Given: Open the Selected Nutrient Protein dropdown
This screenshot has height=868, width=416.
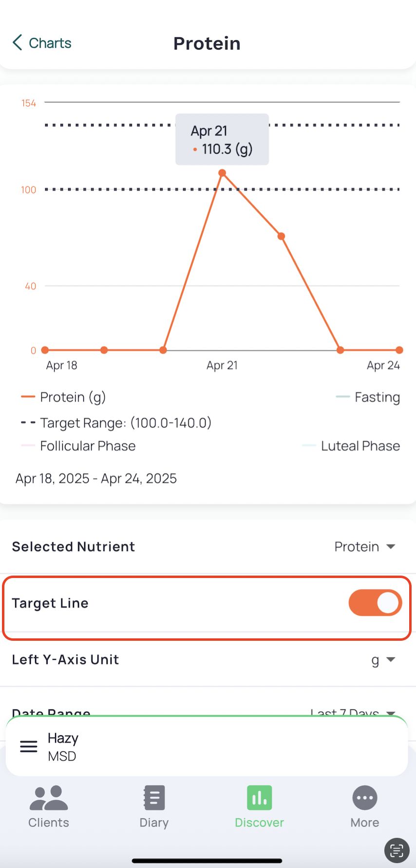Looking at the screenshot, I should pyautogui.click(x=364, y=547).
